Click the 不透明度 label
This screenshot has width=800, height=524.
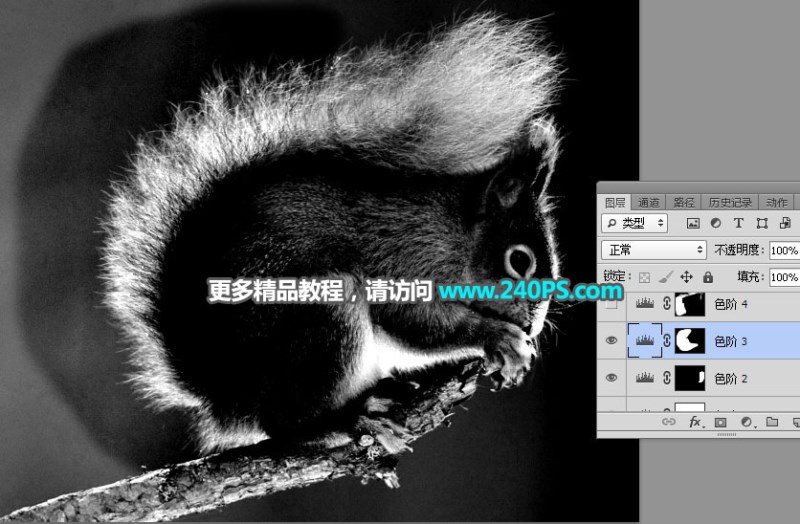point(737,250)
